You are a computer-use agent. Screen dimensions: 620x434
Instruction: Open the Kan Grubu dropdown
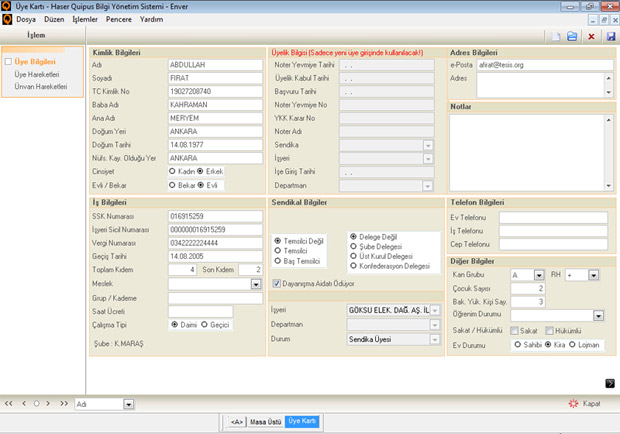tap(540, 274)
